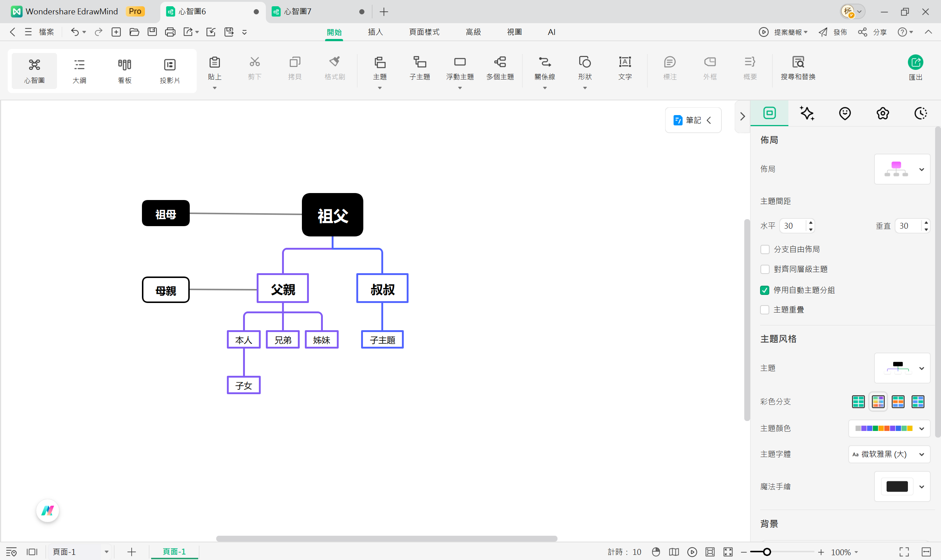Select the 叔叔 node on canvas
This screenshot has width=941, height=560.
pos(382,289)
